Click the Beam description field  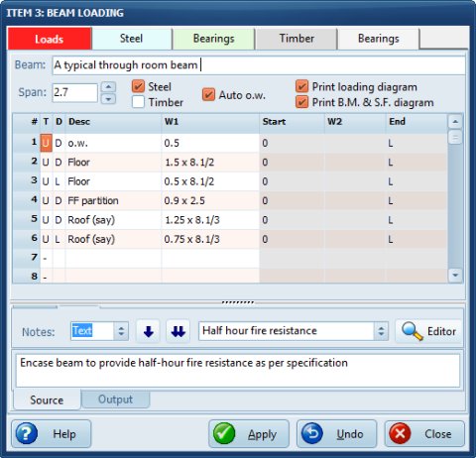[259, 65]
